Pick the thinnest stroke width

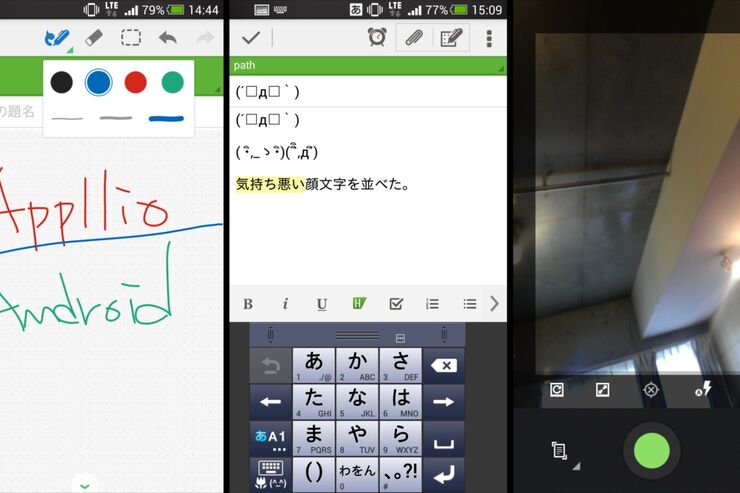(x=67, y=118)
